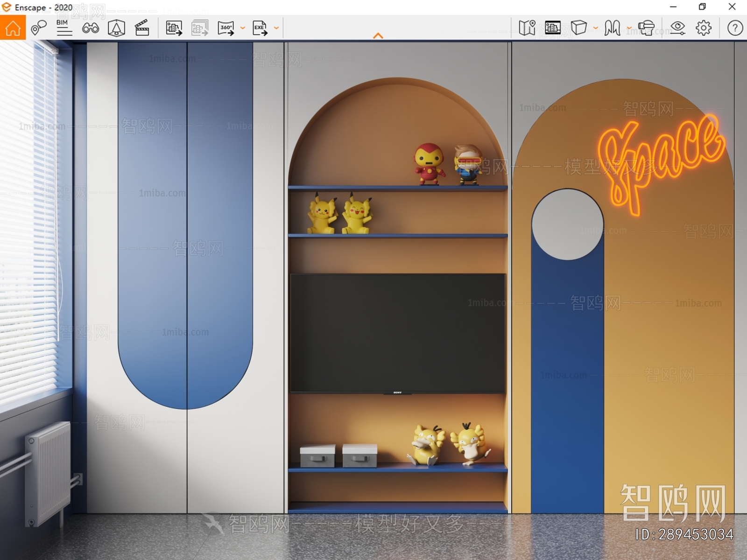Click the orange Home button
Image resolution: width=747 pixels, height=560 pixels.
13,28
